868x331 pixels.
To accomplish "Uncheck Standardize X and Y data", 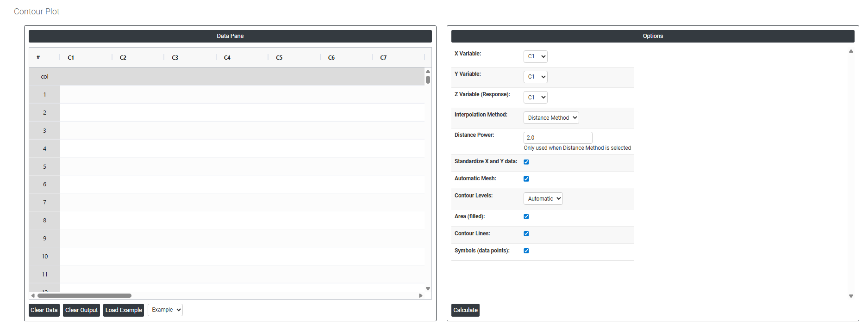I will [x=526, y=162].
